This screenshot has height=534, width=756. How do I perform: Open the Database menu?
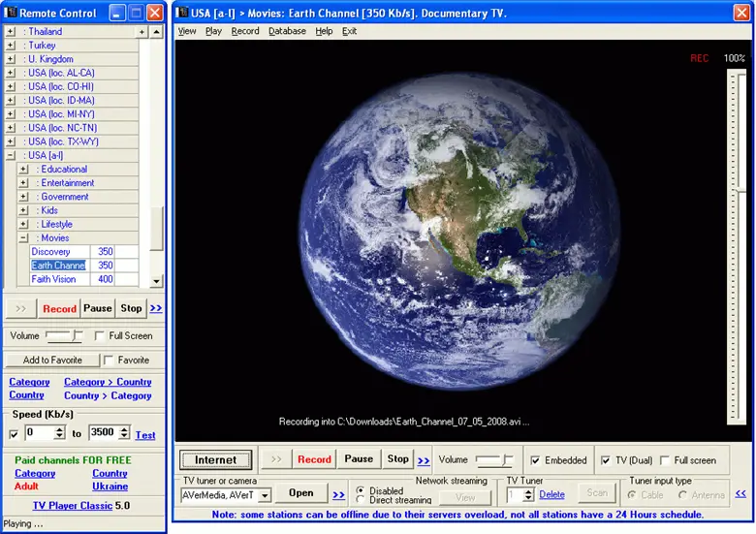pyautogui.click(x=287, y=31)
